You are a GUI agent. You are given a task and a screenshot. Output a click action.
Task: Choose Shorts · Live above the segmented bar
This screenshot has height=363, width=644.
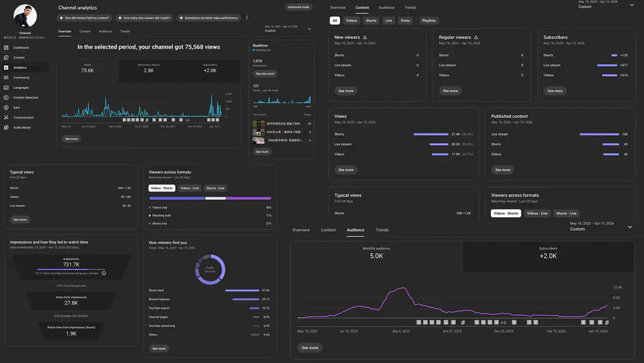tap(215, 188)
